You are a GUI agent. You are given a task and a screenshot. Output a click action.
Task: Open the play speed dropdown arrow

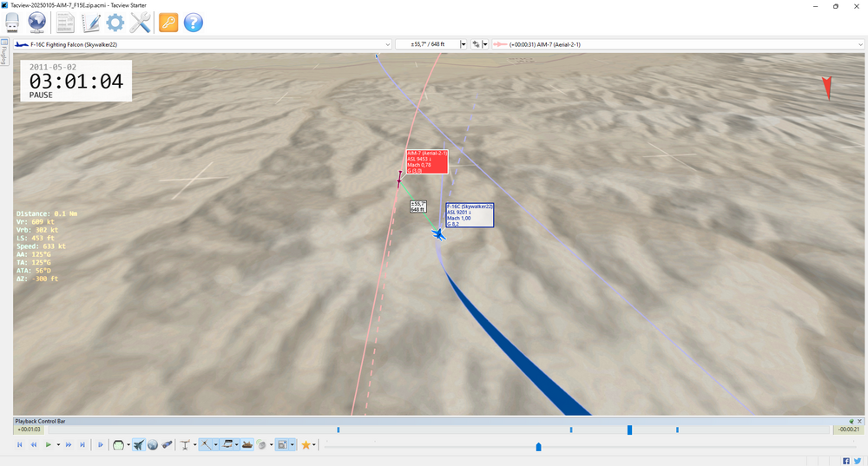point(58,444)
